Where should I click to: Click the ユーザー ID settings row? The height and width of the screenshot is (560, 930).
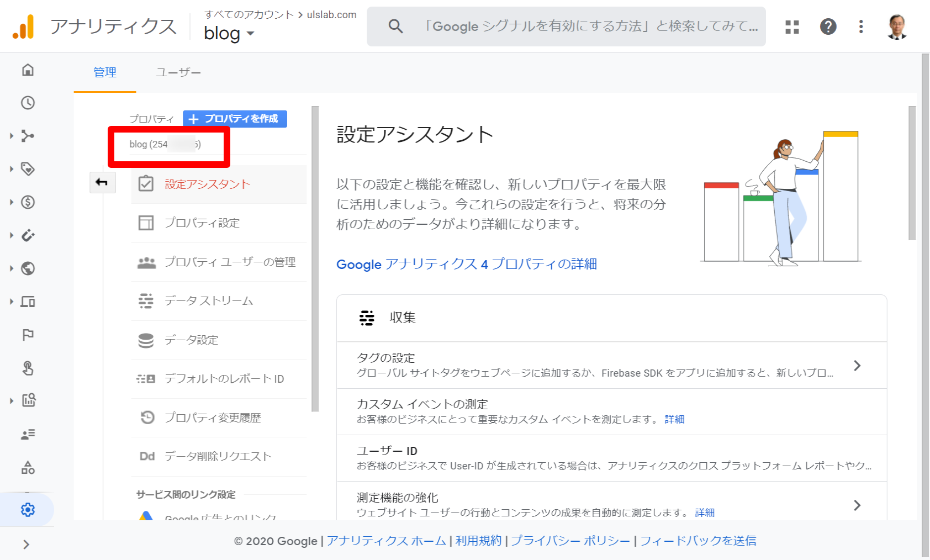pos(612,458)
